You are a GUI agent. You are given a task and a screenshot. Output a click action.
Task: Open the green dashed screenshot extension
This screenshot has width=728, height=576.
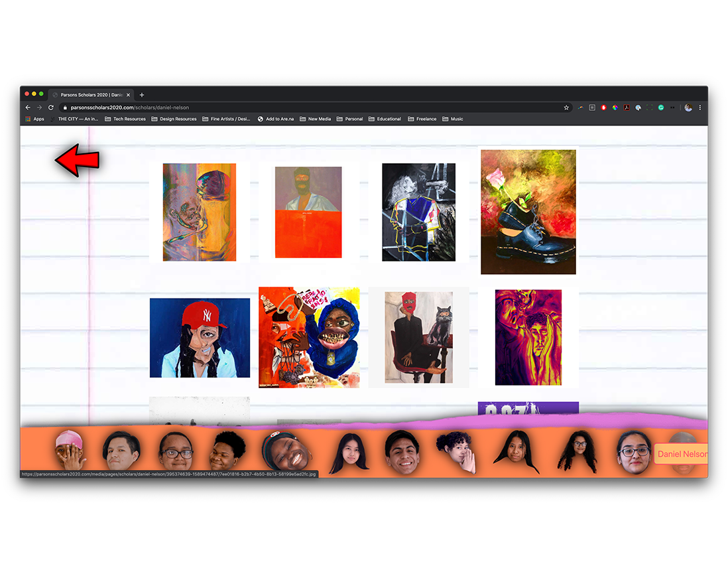point(649,108)
